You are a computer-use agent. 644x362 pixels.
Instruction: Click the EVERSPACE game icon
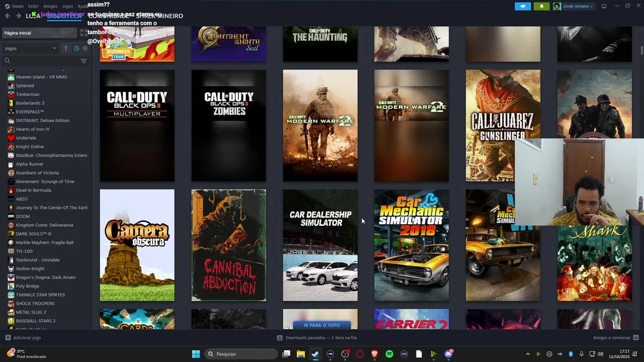[x=11, y=112]
